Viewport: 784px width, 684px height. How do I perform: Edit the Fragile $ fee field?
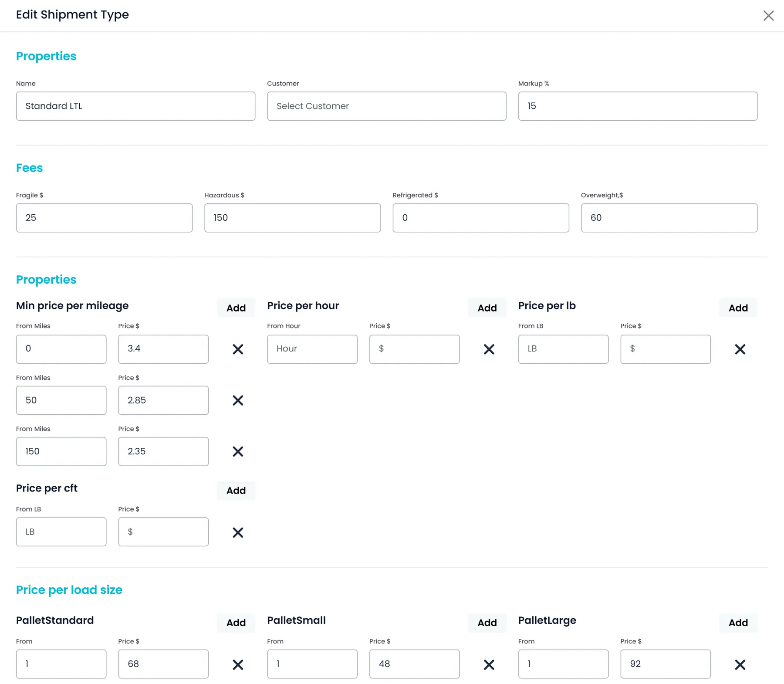[104, 218]
